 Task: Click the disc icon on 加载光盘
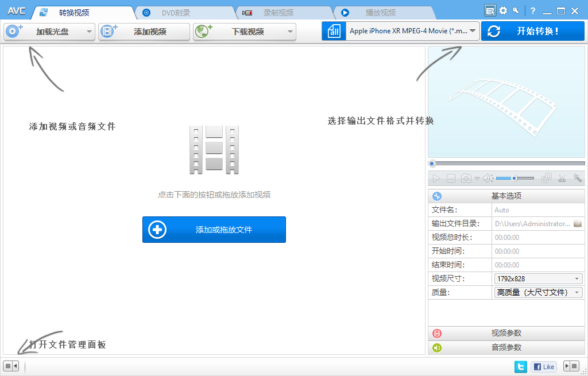[14, 31]
